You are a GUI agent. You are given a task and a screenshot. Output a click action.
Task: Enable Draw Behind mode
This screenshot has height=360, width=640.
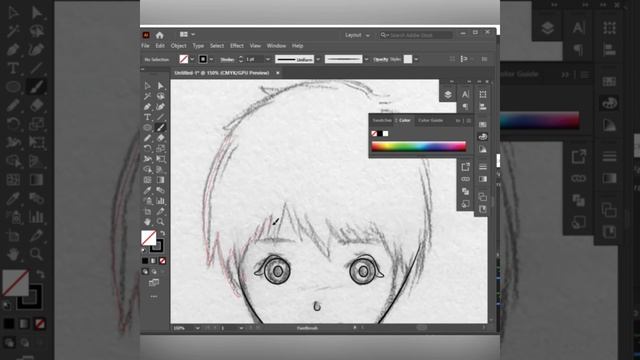click(x=154, y=271)
